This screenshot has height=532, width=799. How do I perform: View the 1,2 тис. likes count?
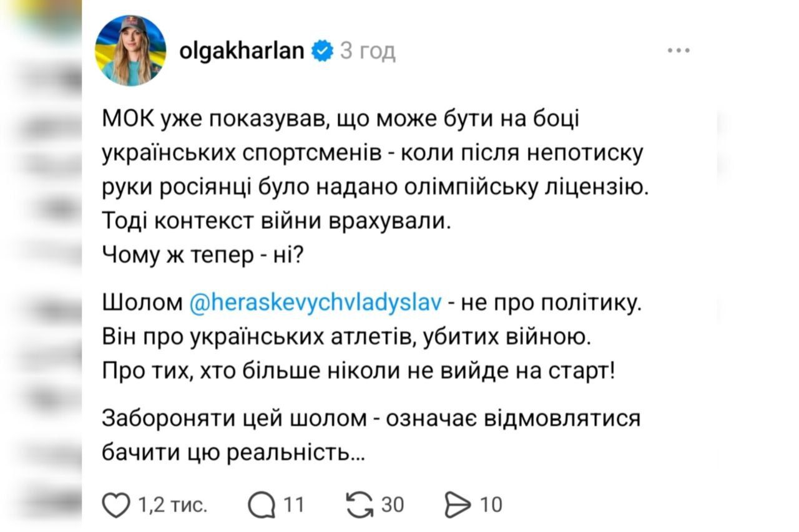pos(172,505)
